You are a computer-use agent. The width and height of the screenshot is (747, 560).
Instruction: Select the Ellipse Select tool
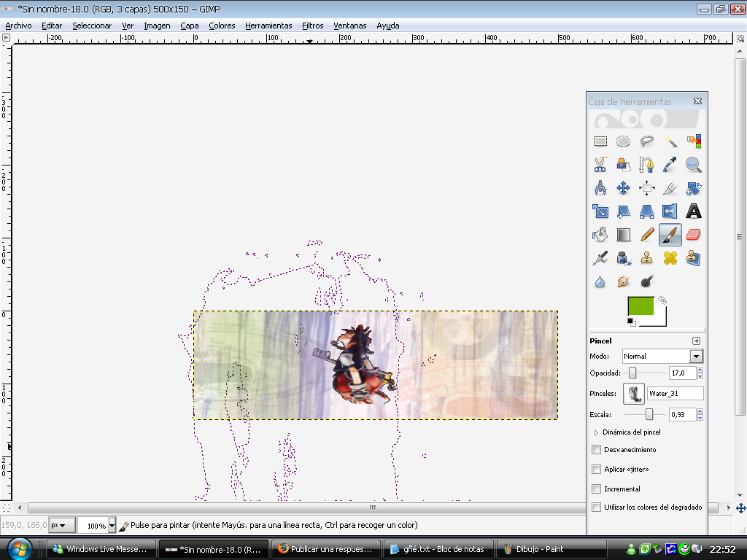point(623,141)
